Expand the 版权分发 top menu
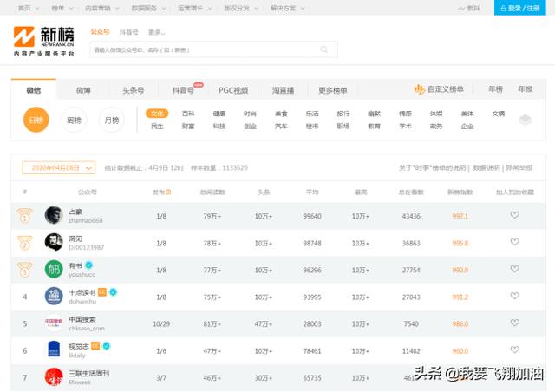 (x=241, y=8)
